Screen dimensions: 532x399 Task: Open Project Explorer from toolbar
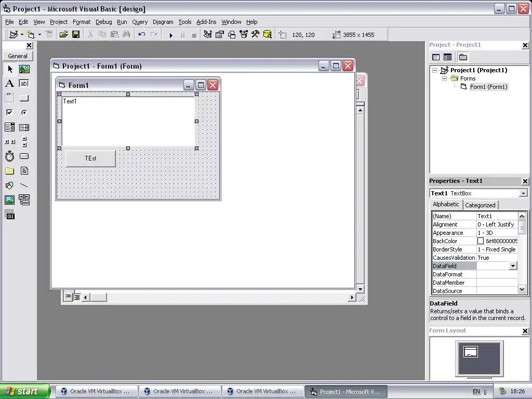(x=208, y=35)
